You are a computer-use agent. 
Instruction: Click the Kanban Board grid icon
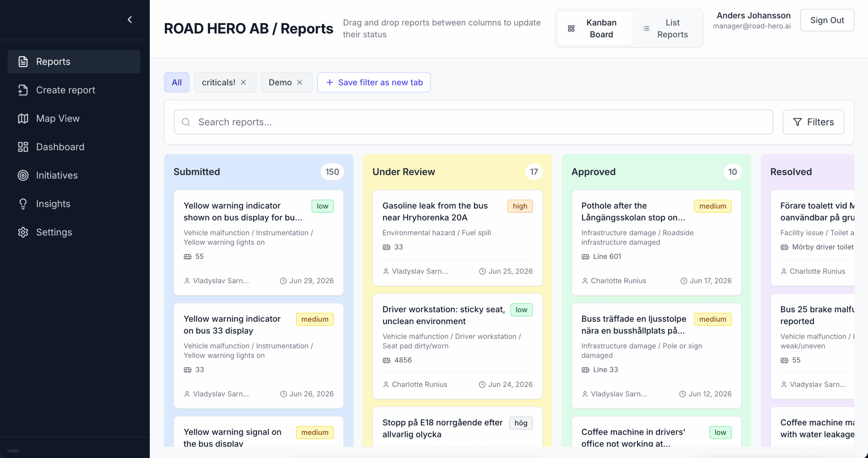(x=571, y=28)
